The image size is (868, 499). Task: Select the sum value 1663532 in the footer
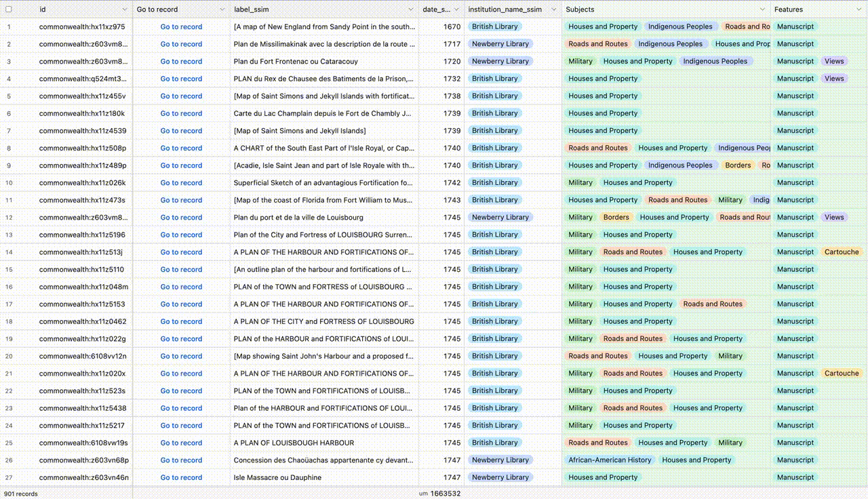445,494
